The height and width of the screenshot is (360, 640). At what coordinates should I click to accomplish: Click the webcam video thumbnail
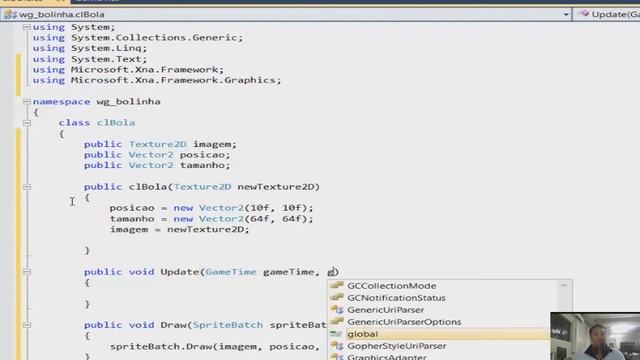coord(595,336)
